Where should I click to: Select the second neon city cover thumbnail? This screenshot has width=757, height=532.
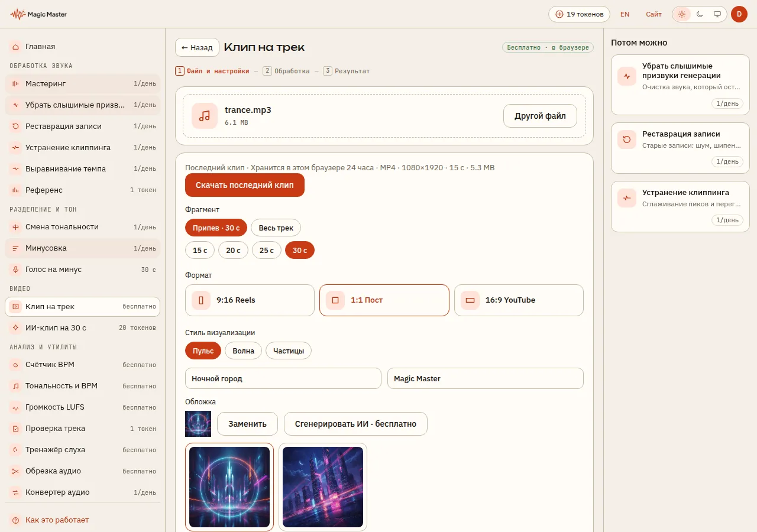(x=323, y=487)
